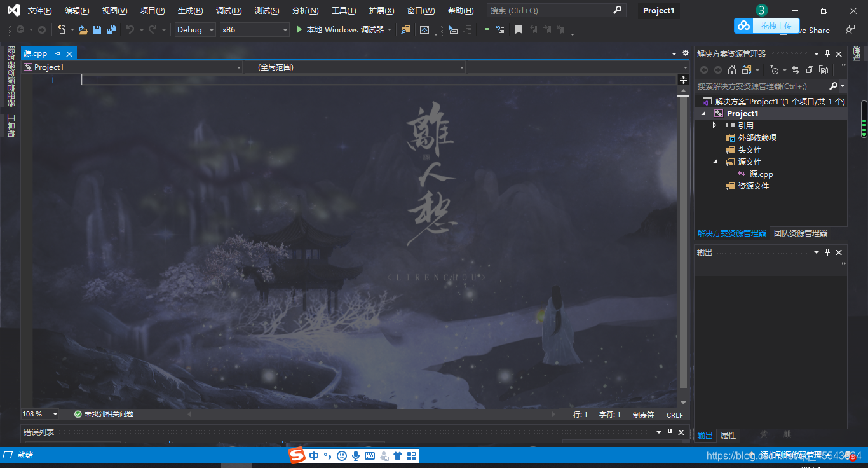The width and height of the screenshot is (868, 468).
Task: Click the 搜索 (Ctrl+Q) search box
Action: (556, 11)
